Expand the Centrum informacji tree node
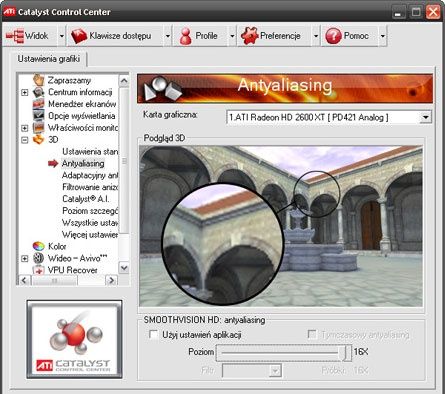 coord(25,92)
